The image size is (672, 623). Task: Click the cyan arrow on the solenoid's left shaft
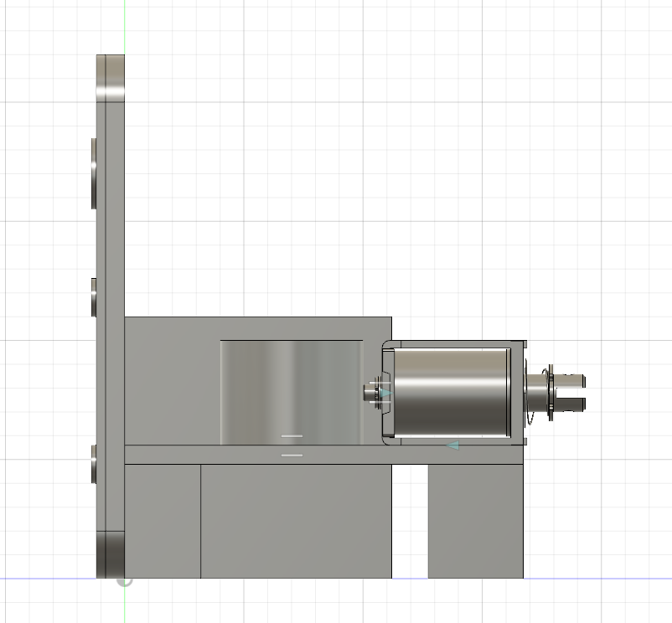[x=384, y=392]
